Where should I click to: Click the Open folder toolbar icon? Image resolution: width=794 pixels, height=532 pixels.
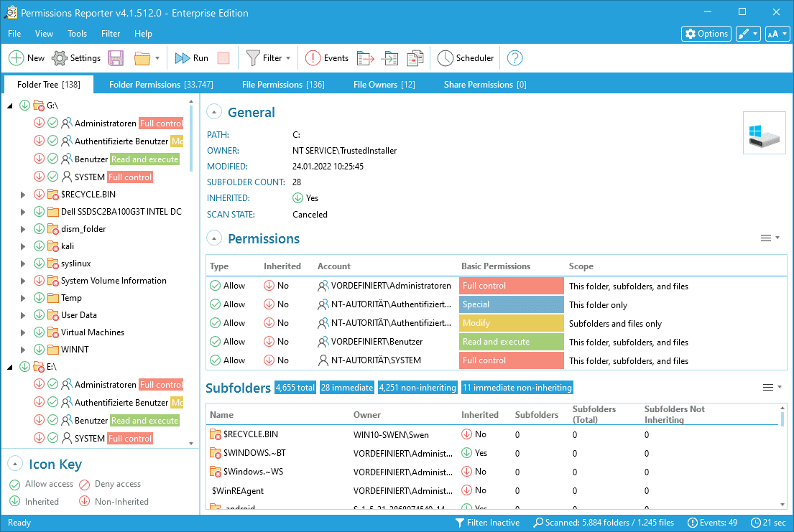[x=142, y=58]
